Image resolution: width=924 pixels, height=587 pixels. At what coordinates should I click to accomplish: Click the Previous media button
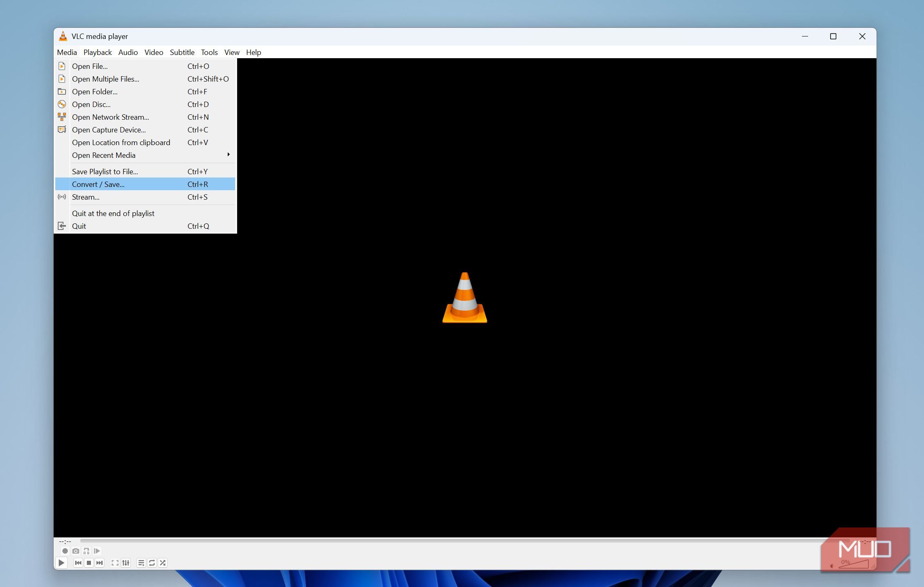tap(78, 563)
